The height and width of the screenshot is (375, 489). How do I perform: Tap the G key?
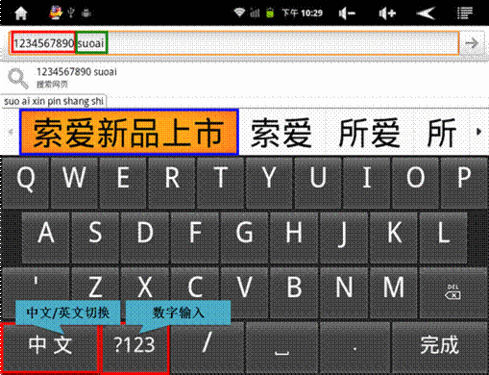pyautogui.click(x=244, y=238)
